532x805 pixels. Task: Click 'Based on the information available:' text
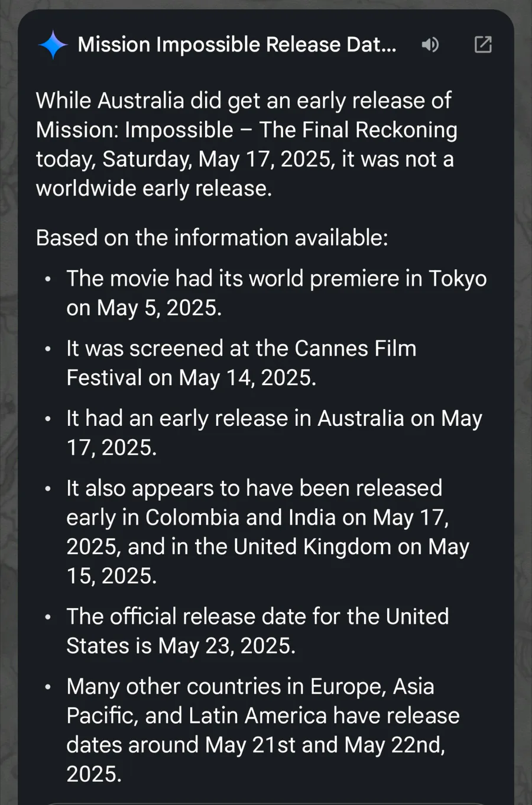(x=212, y=238)
